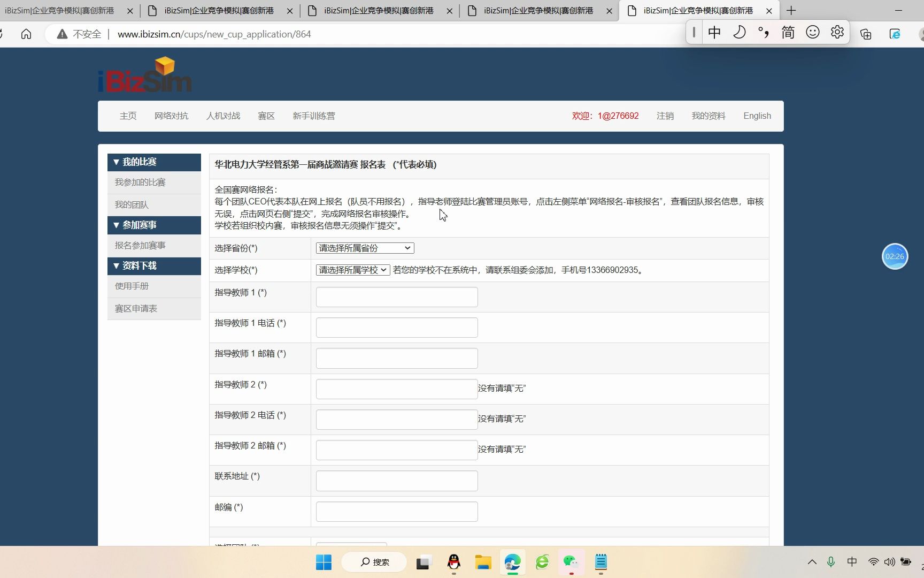Click the Wi-Fi network tray icon
The height and width of the screenshot is (578, 924).
tap(873, 562)
